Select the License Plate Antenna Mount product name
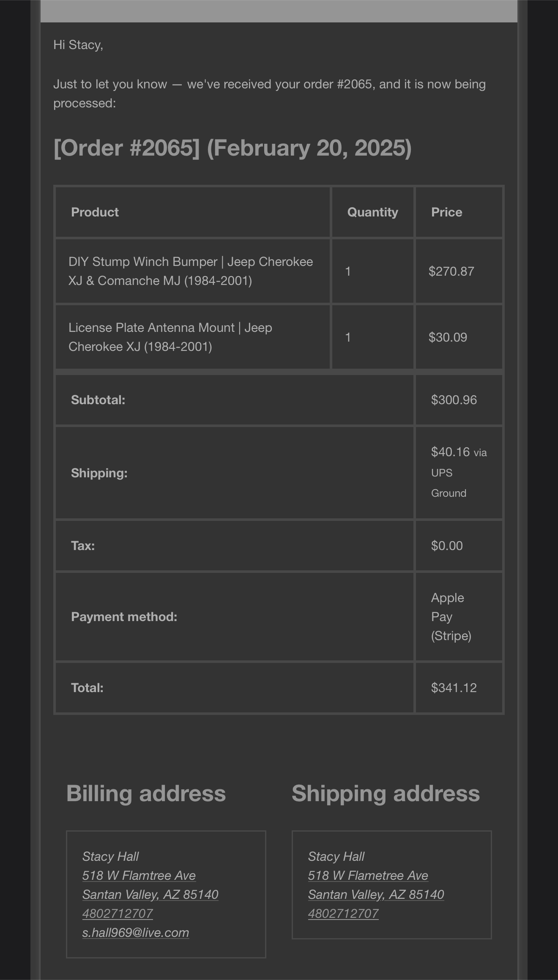The image size is (558, 980). [x=170, y=337]
